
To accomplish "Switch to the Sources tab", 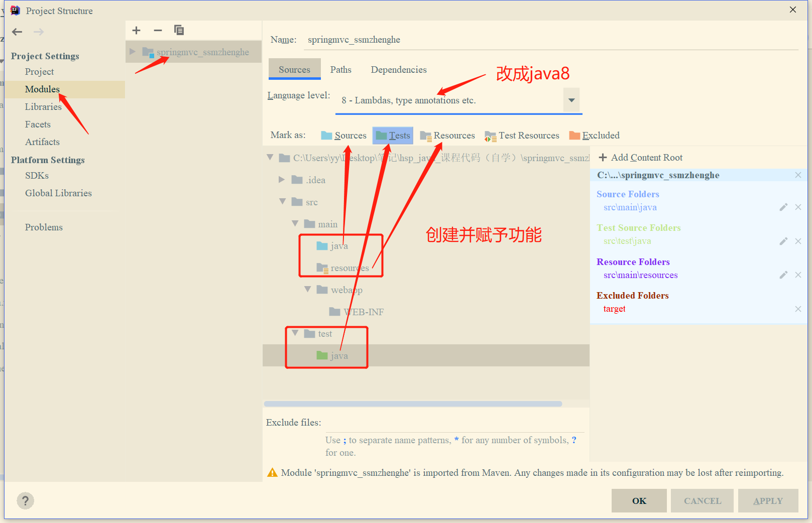I will pos(294,70).
